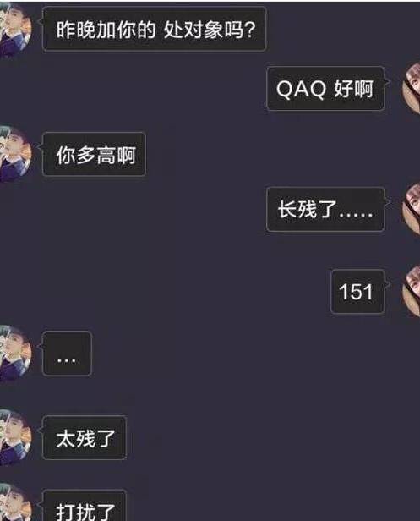The image size is (420, 521).
Task: Select the '你多高啊' chat bubble
Action: pos(95,154)
